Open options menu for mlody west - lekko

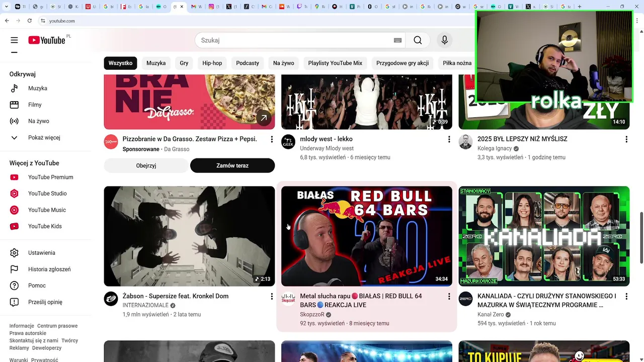[449, 139]
